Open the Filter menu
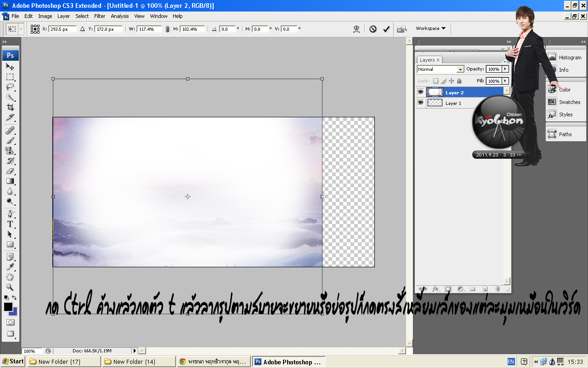 click(100, 16)
